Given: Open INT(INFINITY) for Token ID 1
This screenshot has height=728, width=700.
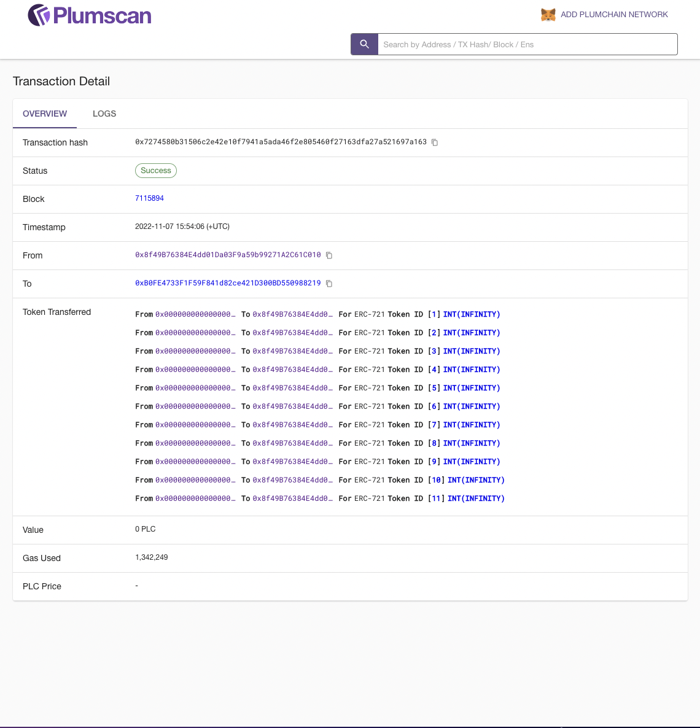Looking at the screenshot, I should pyautogui.click(x=471, y=314).
